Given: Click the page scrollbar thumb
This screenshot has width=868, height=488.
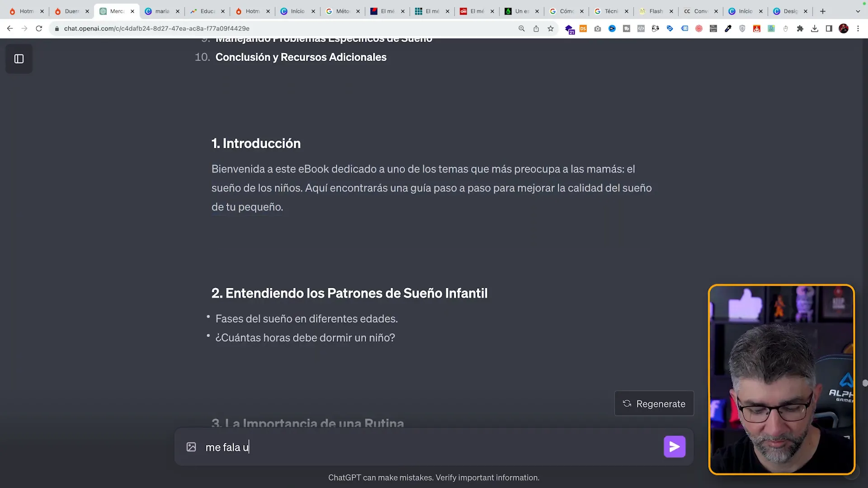Looking at the screenshot, I should click(x=865, y=383).
